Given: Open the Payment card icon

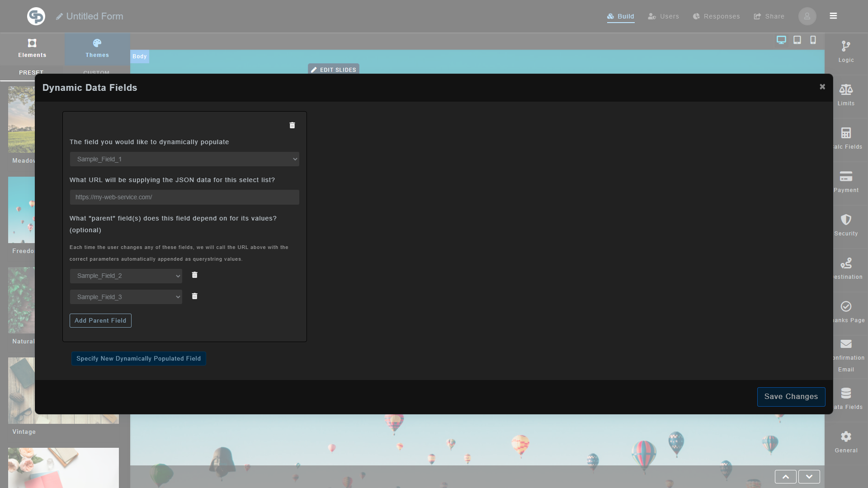Looking at the screenshot, I should (x=846, y=177).
